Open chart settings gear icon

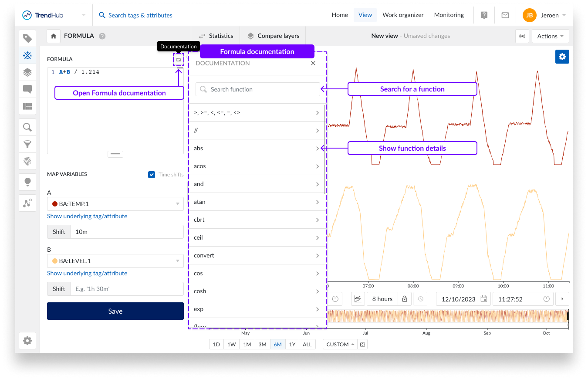pyautogui.click(x=562, y=57)
